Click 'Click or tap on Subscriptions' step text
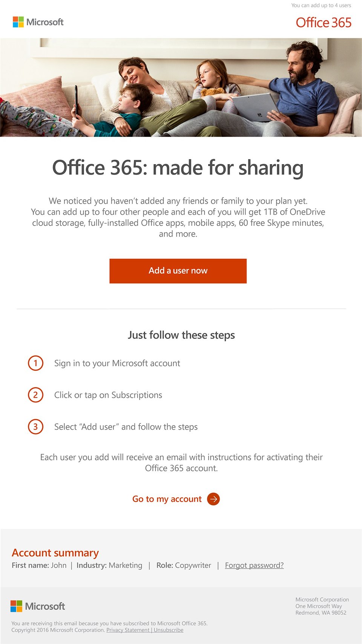 pyautogui.click(x=108, y=395)
